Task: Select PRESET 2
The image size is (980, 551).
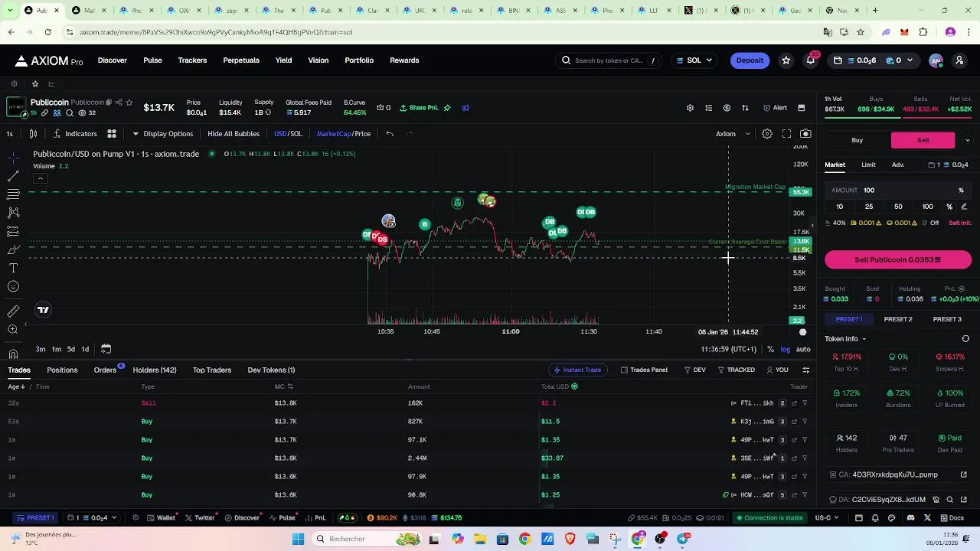Action: (898, 319)
